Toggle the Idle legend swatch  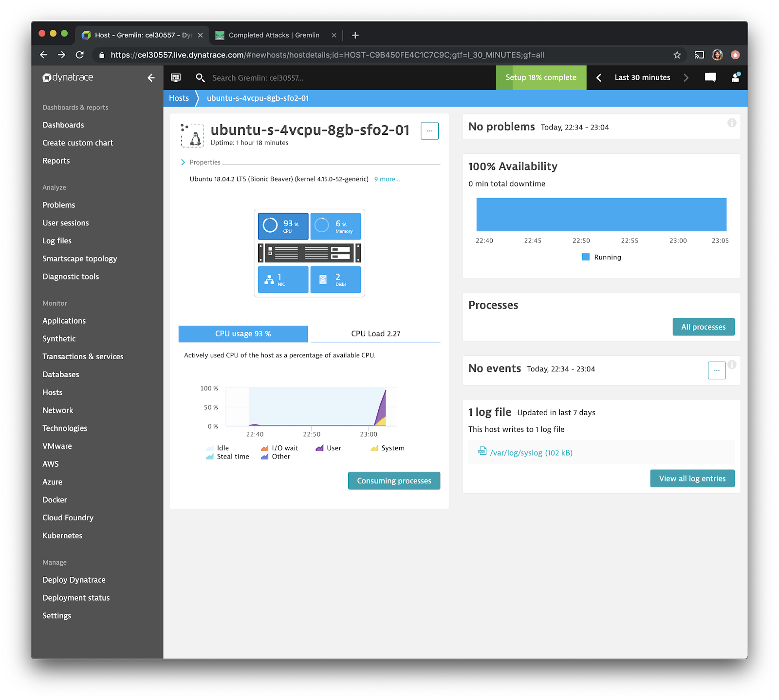[x=210, y=448]
